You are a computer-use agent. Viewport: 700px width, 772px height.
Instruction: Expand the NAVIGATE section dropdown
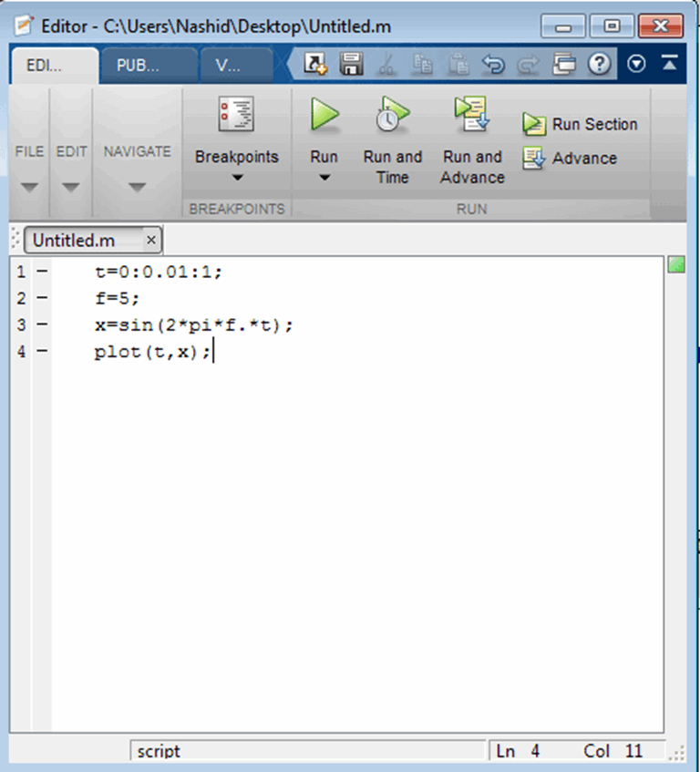137,187
